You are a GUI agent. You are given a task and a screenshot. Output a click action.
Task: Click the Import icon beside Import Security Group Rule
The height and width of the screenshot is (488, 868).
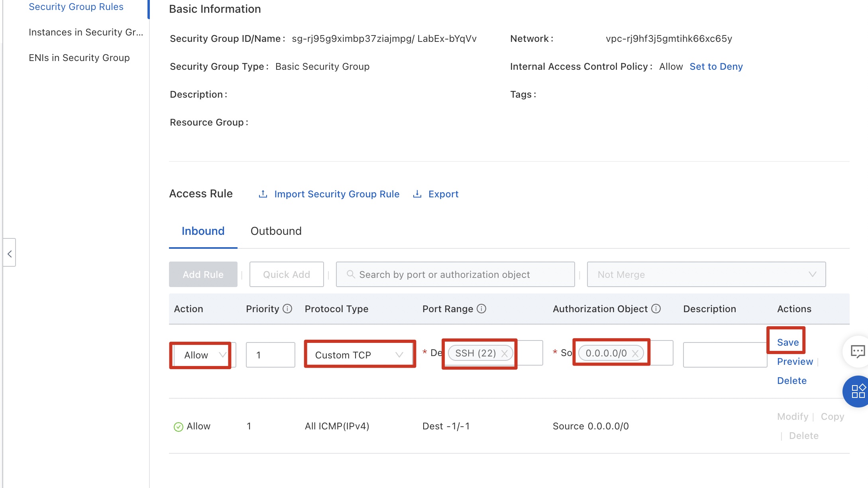(x=263, y=194)
